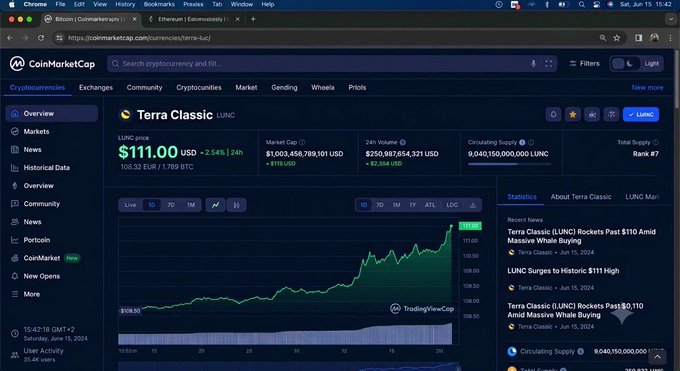Click the User Activity icon
Screen dimensions: 680x371
click(x=15, y=355)
